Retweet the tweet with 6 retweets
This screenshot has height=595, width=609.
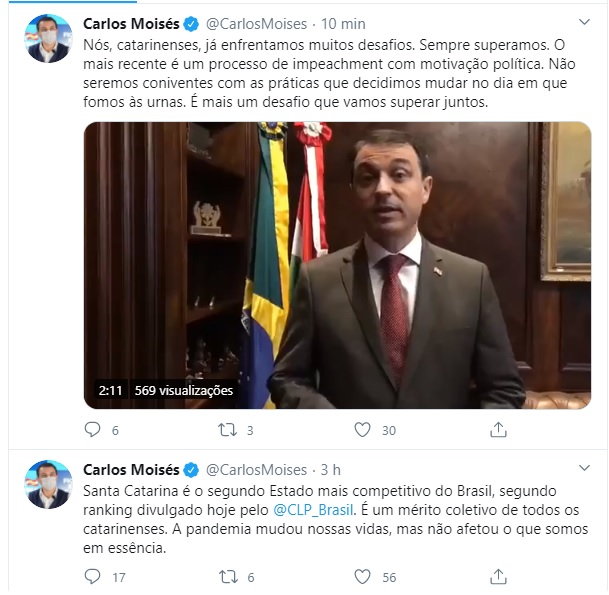point(228,577)
